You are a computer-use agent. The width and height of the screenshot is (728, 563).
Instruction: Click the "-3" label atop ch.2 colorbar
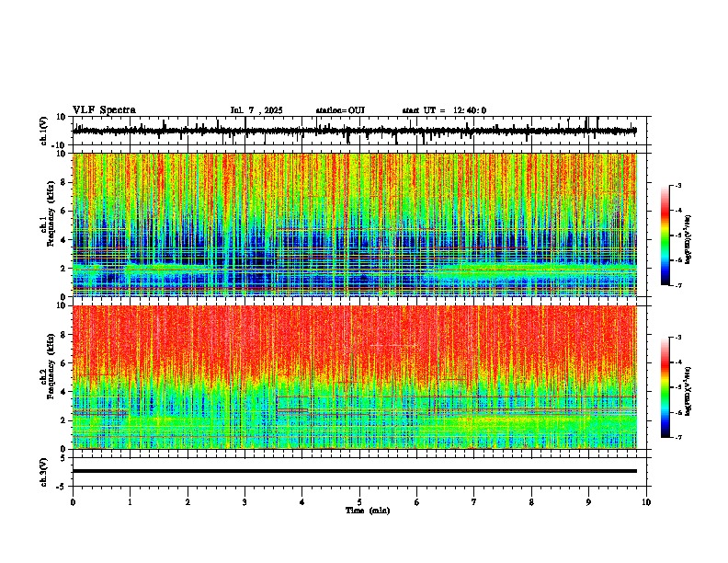[678, 338]
